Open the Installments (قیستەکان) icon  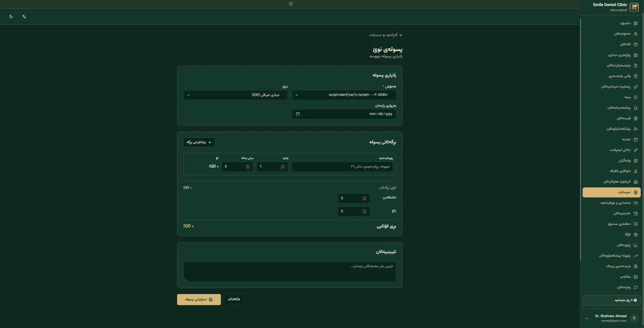tap(636, 118)
